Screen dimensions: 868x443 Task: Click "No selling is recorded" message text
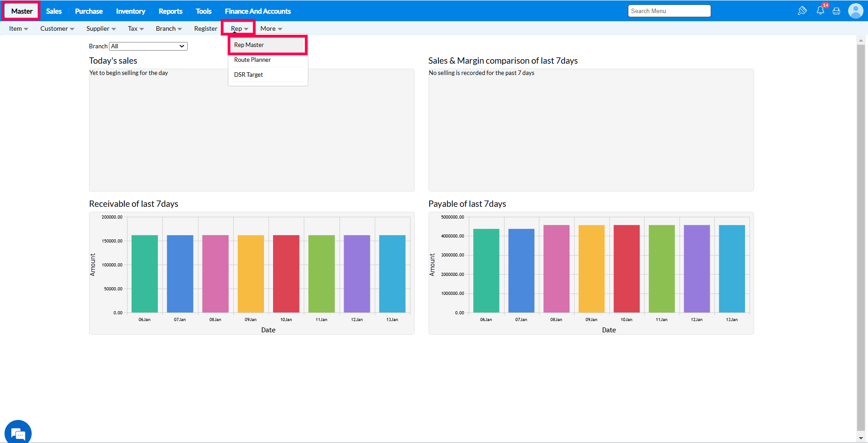(x=481, y=73)
